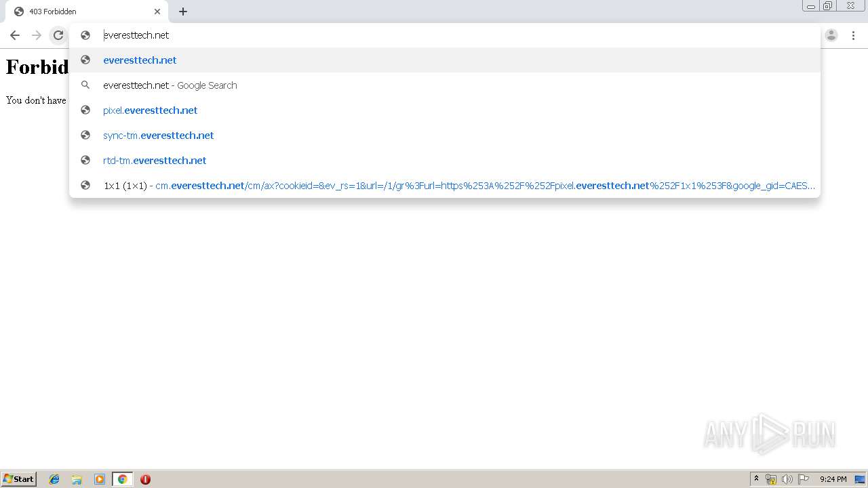Open Windows Media Player taskbar icon
Viewport: 868px width, 488px height.
[100, 479]
